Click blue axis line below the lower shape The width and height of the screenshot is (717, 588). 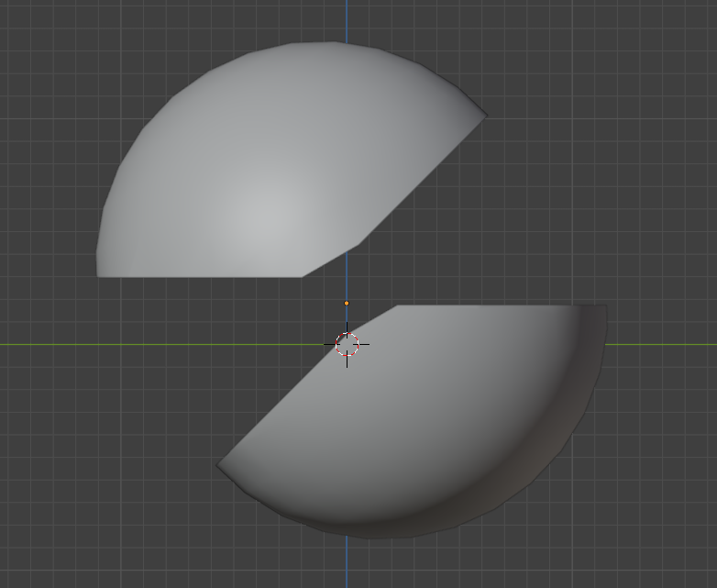[347, 564]
